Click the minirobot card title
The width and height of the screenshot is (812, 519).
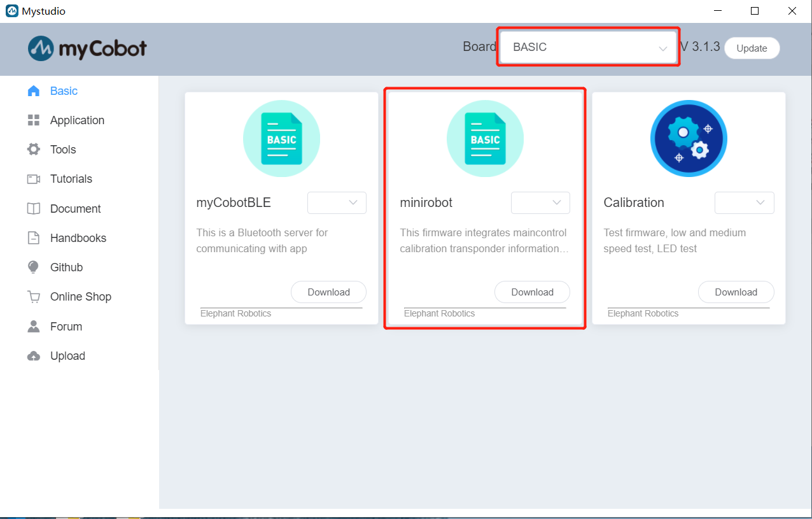point(426,203)
